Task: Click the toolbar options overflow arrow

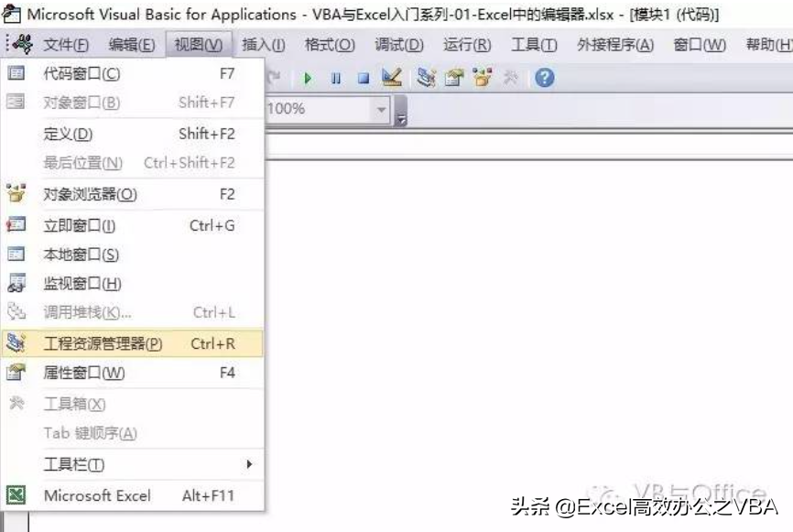Action: (401, 112)
